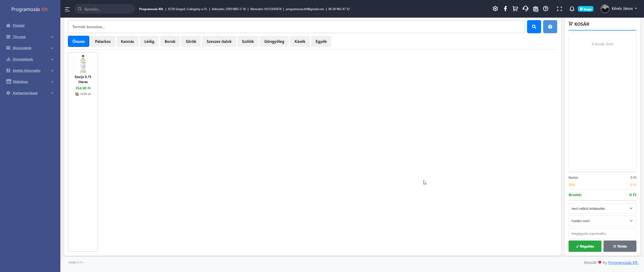Click the grey Törlés button
The image size is (644, 272).
point(620,246)
